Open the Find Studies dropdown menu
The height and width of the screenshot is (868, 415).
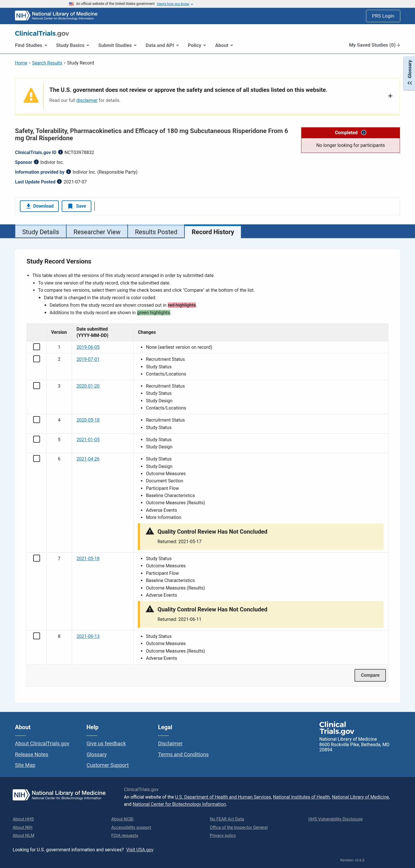[x=31, y=45]
